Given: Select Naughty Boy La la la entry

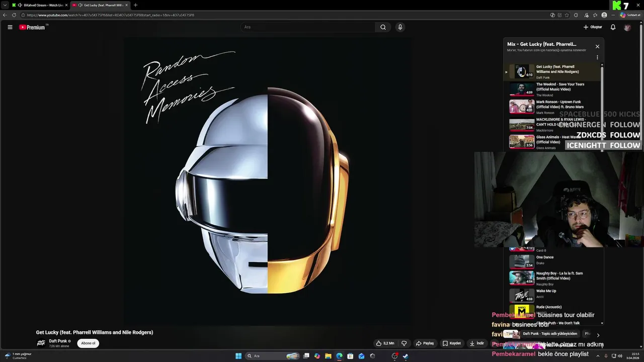Looking at the screenshot, I should point(553,278).
